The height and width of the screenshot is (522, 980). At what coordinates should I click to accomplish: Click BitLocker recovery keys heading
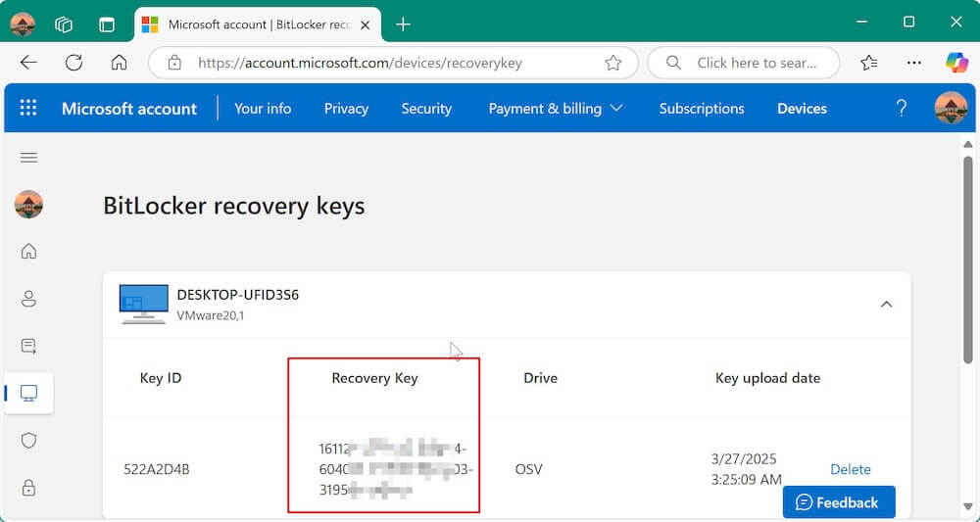[x=234, y=206]
